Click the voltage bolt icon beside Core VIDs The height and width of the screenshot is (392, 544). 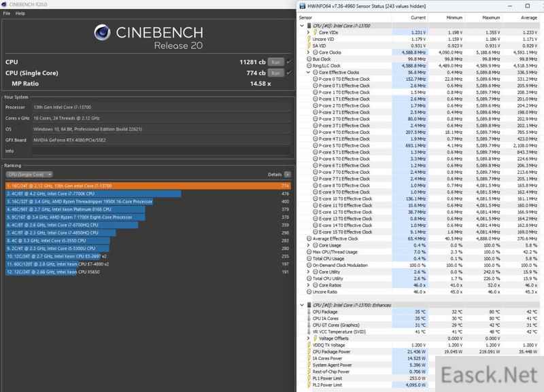pyautogui.click(x=315, y=32)
